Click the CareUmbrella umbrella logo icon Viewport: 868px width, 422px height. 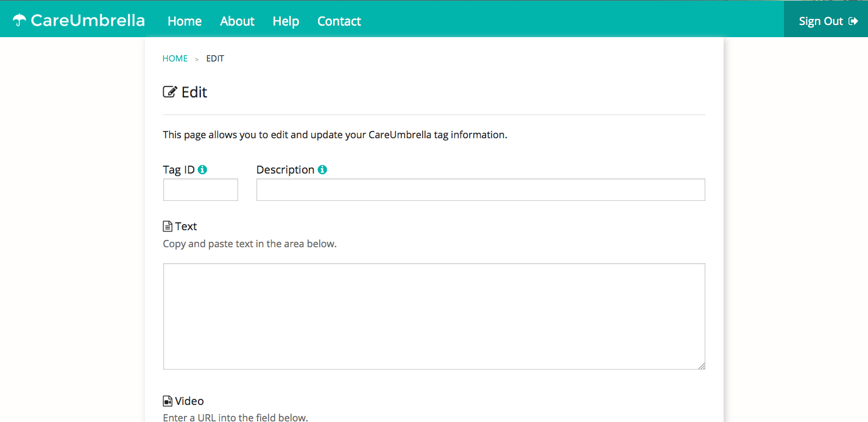(19, 21)
